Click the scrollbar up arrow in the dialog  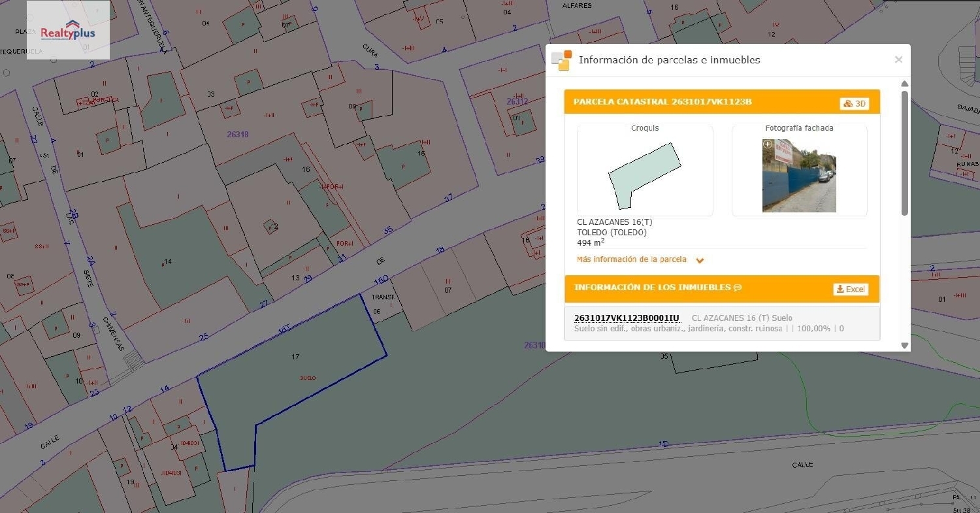click(x=904, y=84)
